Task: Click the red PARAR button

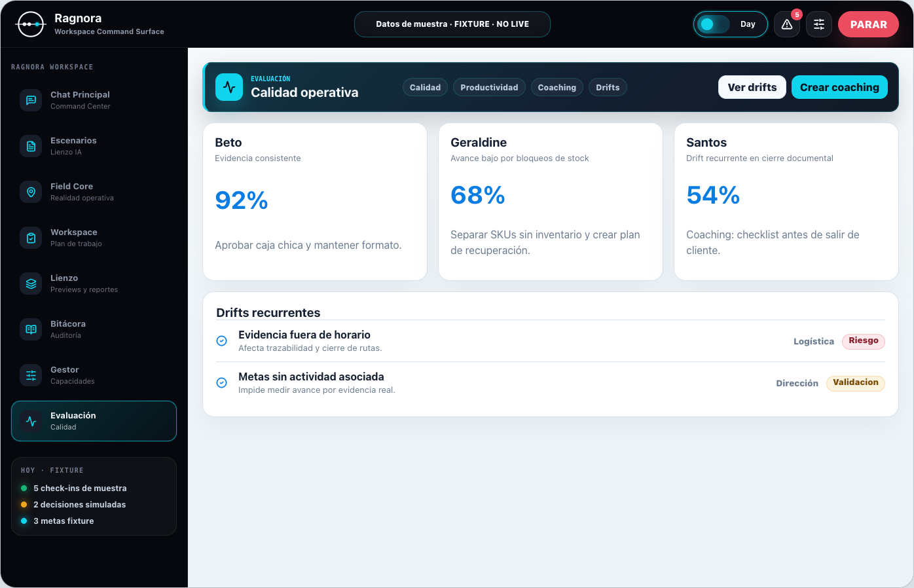Action: click(x=868, y=24)
